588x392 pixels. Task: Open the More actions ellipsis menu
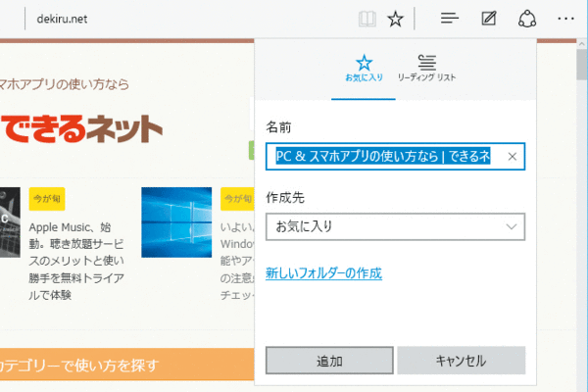pos(565,19)
